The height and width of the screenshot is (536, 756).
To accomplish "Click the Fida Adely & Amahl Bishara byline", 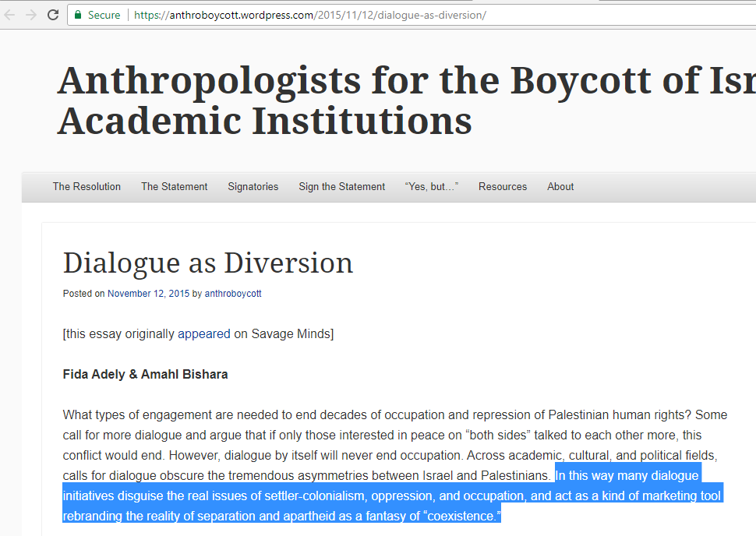I will pos(145,375).
